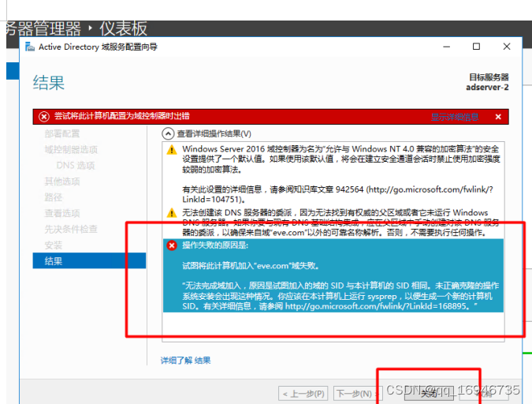Screen dimensions: 532x404
Task: Click the red failure icon next to 操作失败的原因
Action: point(172,245)
